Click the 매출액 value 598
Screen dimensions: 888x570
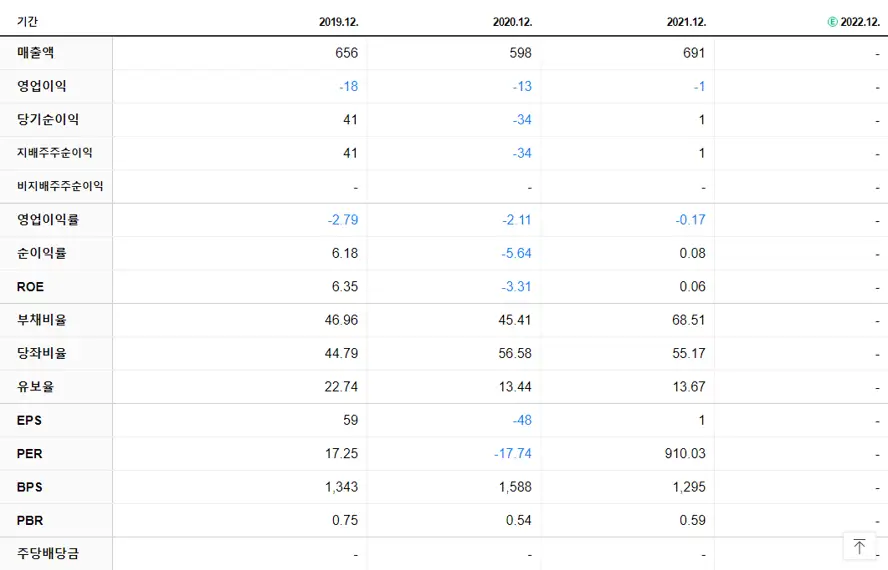click(x=520, y=53)
